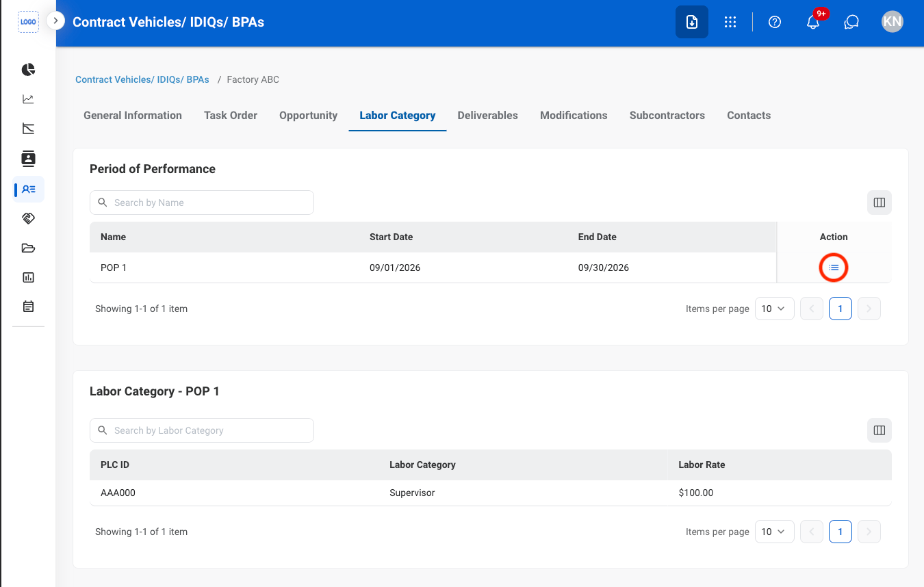924x587 pixels.
Task: Switch to the General Information tab
Action: tap(133, 116)
